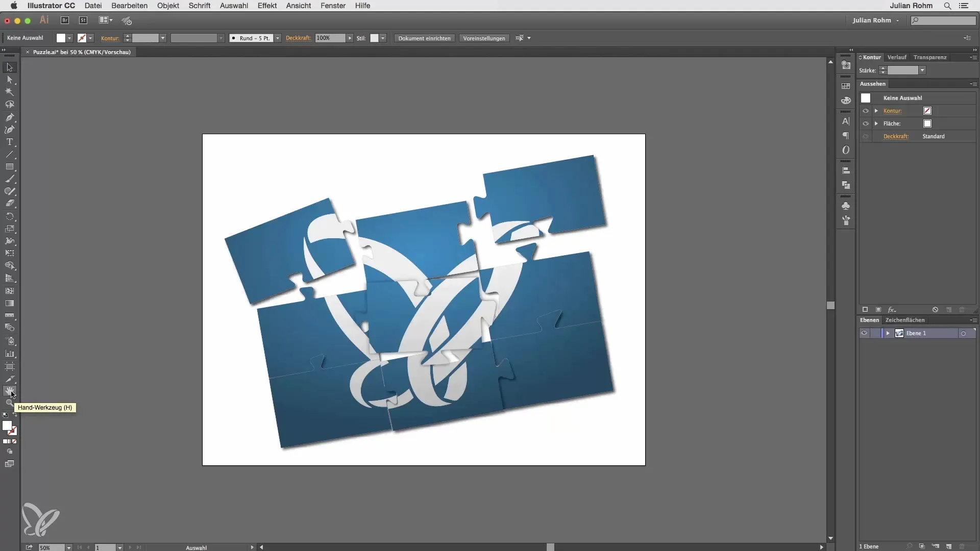980x551 pixels.
Task: Select the Rotate tool
Action: 10,216
